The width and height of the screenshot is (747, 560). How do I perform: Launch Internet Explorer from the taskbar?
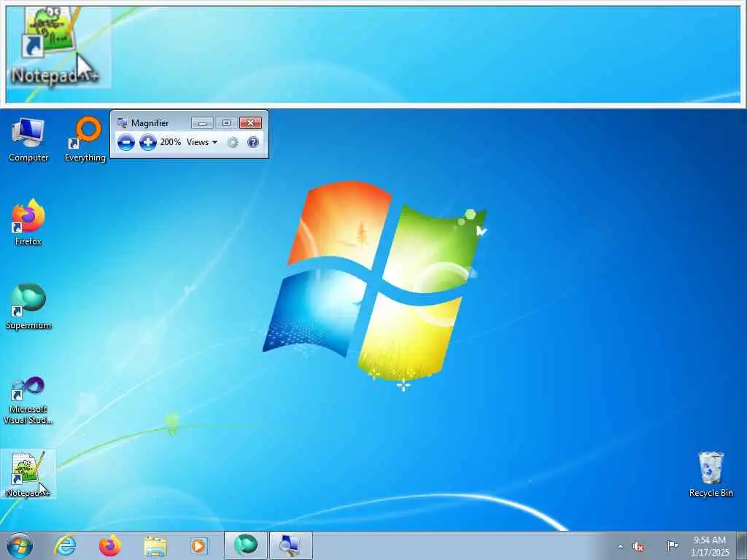click(65, 545)
